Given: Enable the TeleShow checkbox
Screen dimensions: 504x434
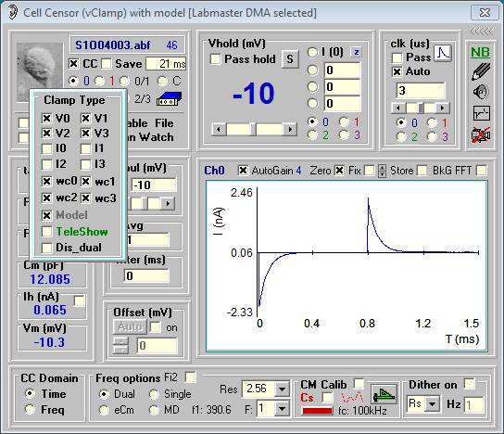Looking at the screenshot, I should pyautogui.click(x=46, y=231).
